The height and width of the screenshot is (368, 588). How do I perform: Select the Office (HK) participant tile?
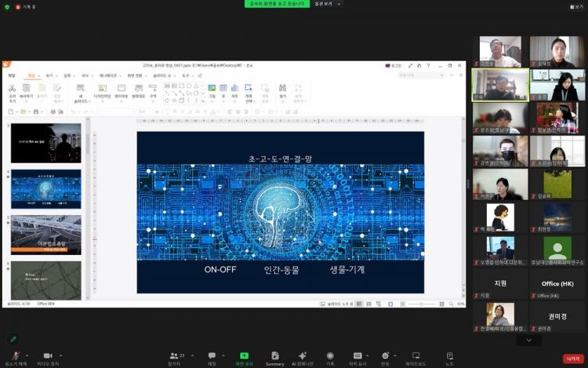(557, 283)
